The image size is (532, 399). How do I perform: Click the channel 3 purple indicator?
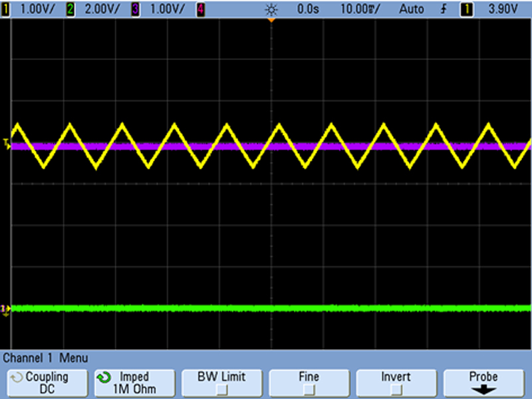pos(135,9)
